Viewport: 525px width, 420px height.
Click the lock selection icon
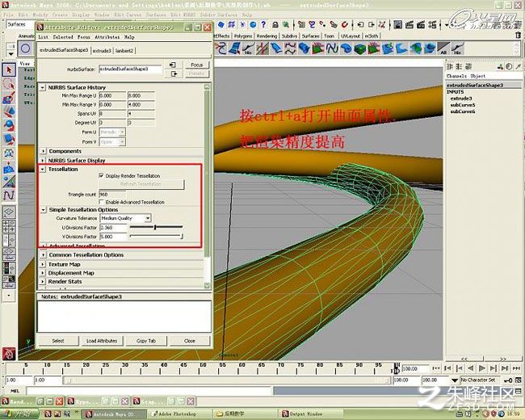point(275,24)
